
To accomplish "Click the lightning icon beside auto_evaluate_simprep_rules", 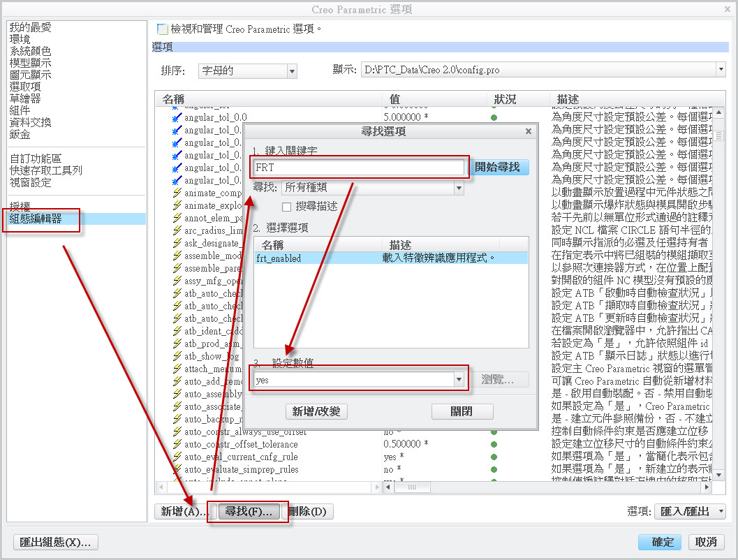I will (177, 469).
